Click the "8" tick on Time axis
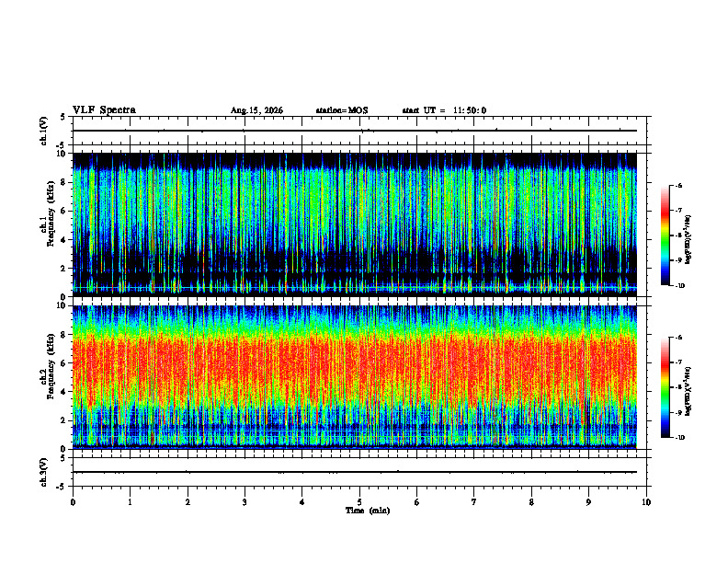 pyautogui.click(x=531, y=502)
